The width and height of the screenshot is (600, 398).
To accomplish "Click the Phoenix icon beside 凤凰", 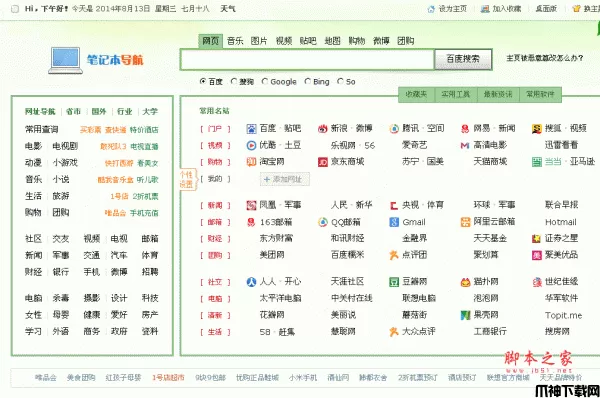I will coord(251,205).
